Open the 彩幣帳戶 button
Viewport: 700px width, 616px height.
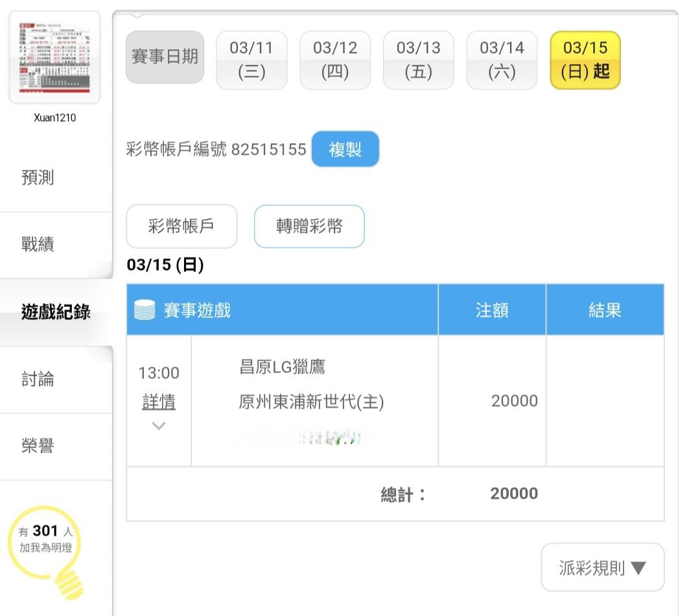click(x=181, y=227)
